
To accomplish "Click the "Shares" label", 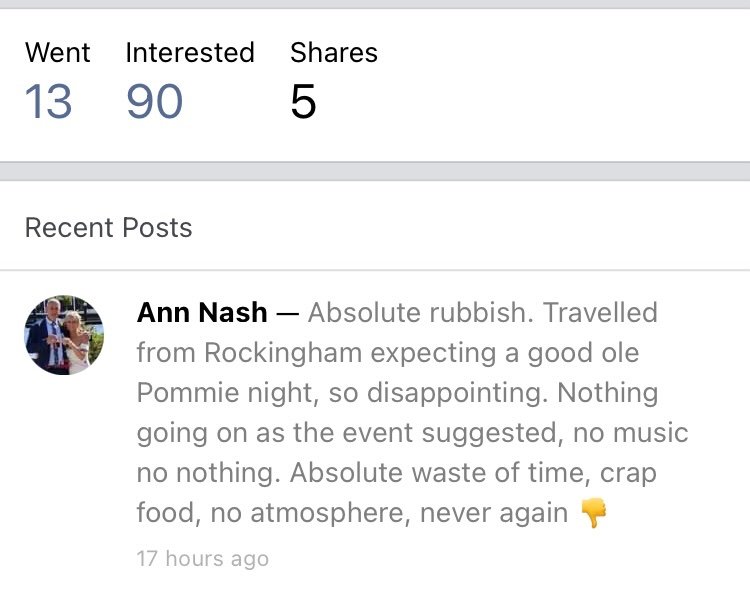I will click(334, 53).
